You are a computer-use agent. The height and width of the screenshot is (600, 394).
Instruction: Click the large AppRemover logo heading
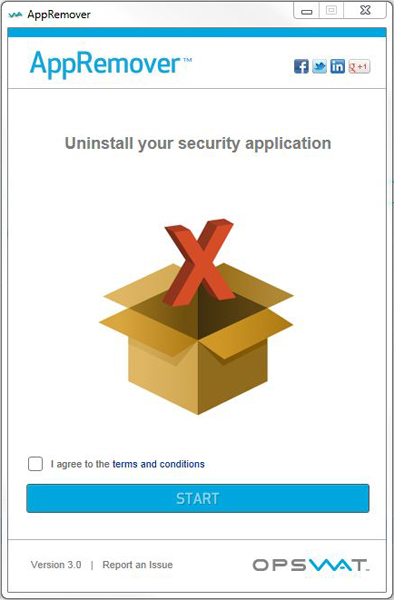111,64
